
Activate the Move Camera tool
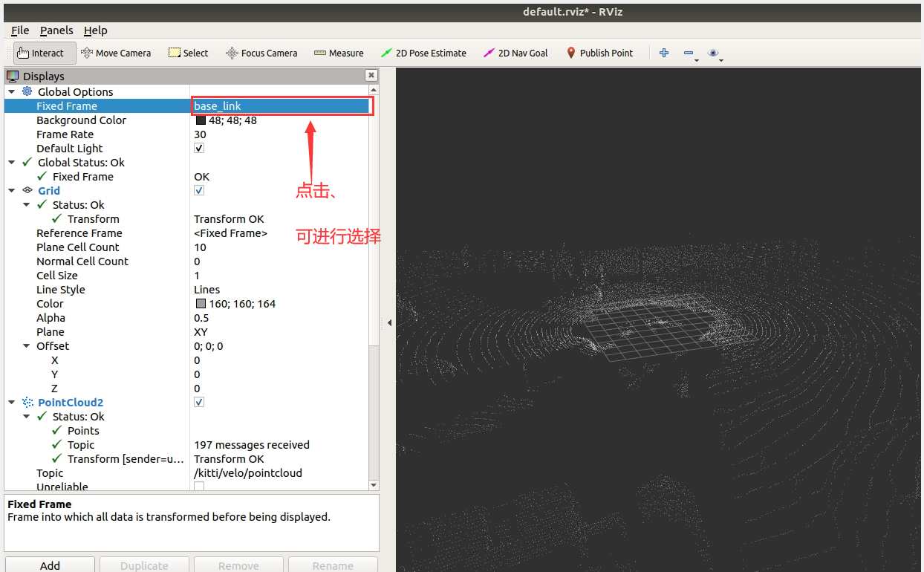115,53
